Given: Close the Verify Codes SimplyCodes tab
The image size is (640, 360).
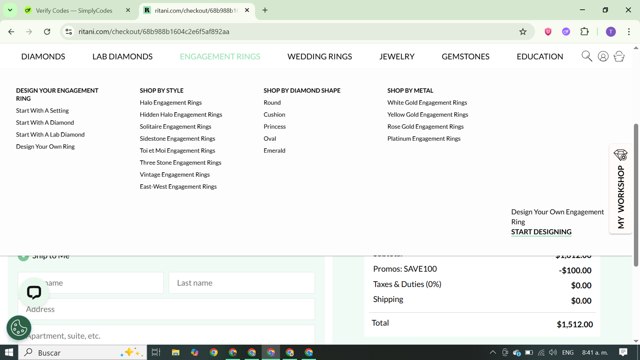Looking at the screenshot, I should click(x=128, y=10).
